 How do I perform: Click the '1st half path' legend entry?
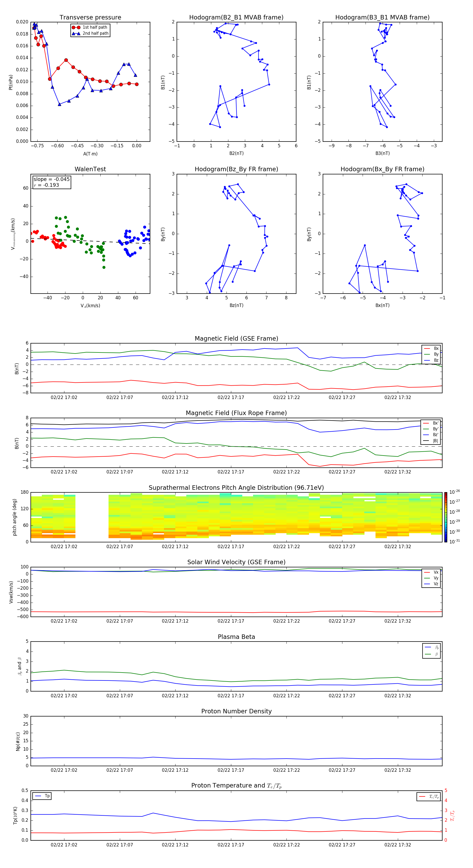click(x=90, y=27)
